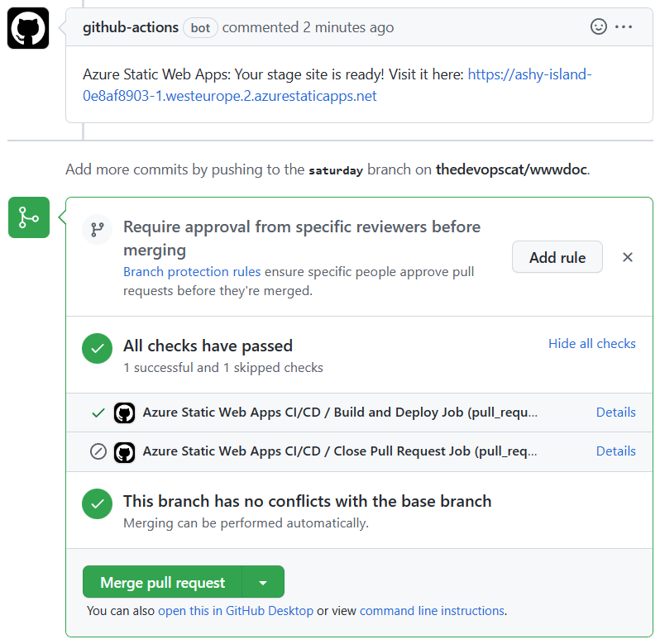Open the comment's three-dot options menu
The image size is (660, 644).
pos(624,27)
